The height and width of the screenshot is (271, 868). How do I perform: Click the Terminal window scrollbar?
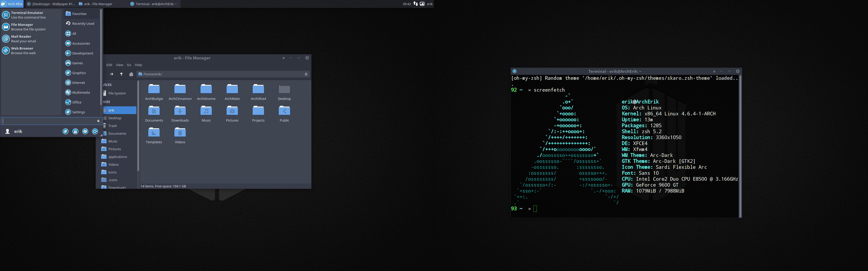coord(740,146)
